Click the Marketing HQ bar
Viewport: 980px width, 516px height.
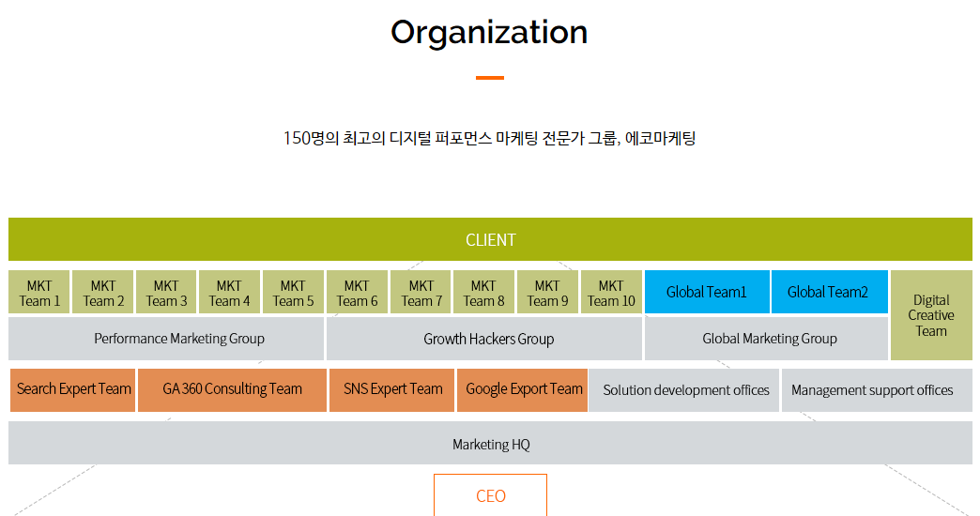point(490,443)
